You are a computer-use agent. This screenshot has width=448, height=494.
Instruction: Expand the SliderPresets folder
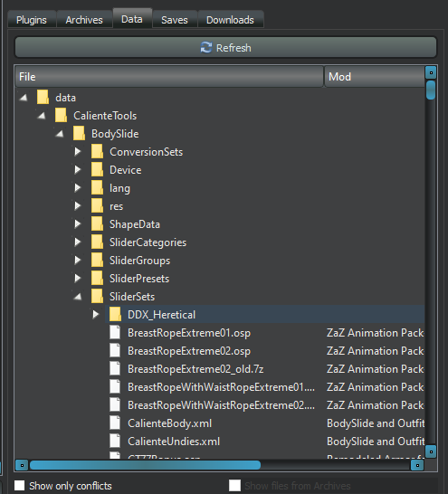78,279
